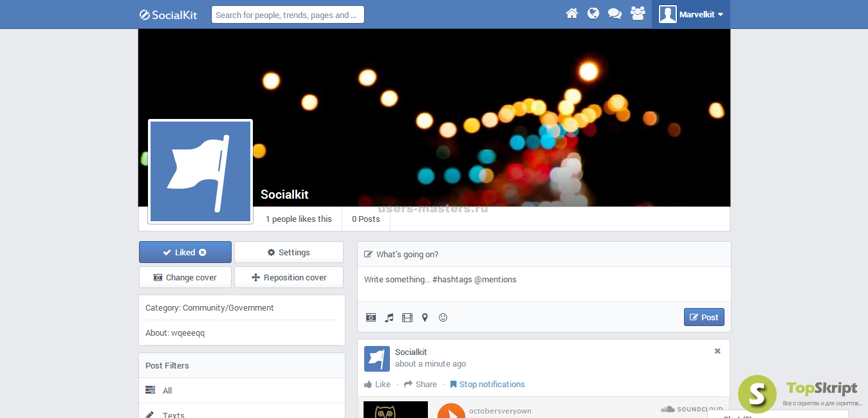Click the post's Socialkit flag avatar
This screenshot has height=418, width=868.
(x=377, y=358)
